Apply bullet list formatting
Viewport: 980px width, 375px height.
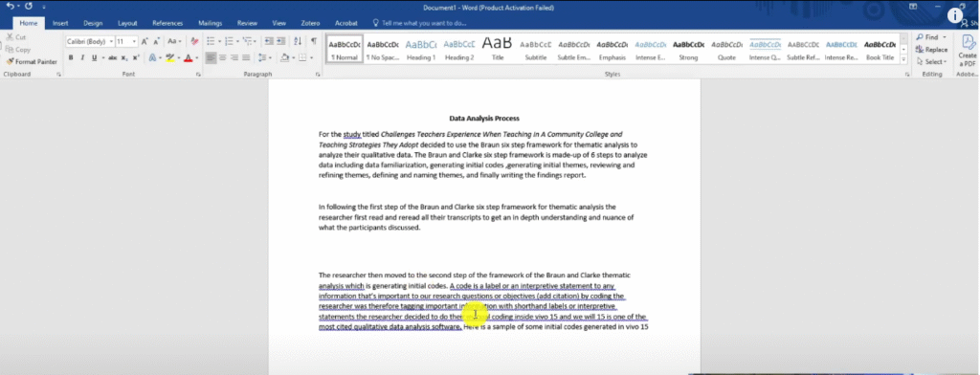212,41
